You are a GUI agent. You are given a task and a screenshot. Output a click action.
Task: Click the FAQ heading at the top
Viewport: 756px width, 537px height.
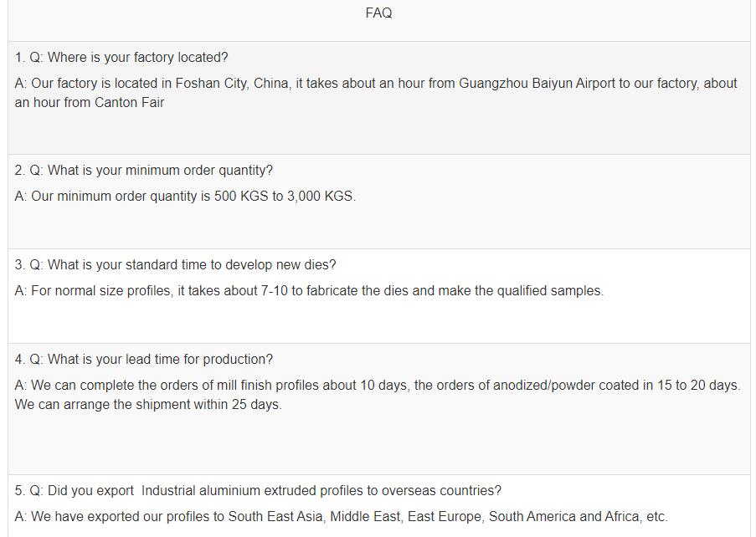click(x=378, y=13)
